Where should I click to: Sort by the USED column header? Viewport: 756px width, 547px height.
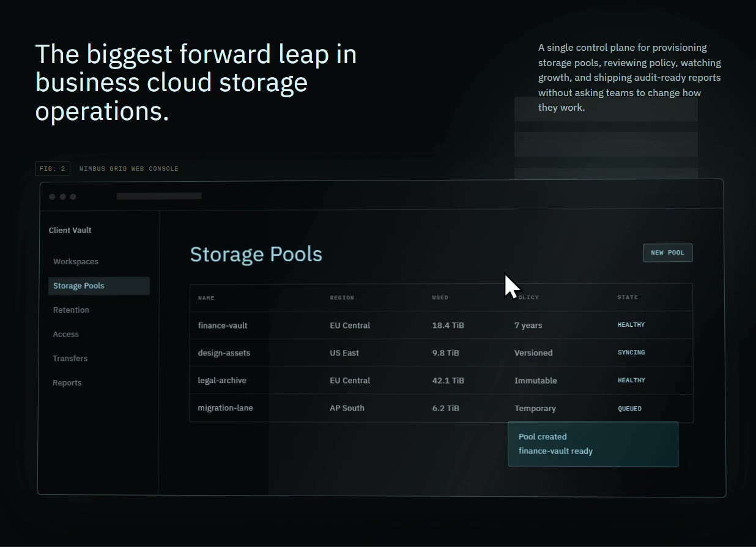point(440,297)
